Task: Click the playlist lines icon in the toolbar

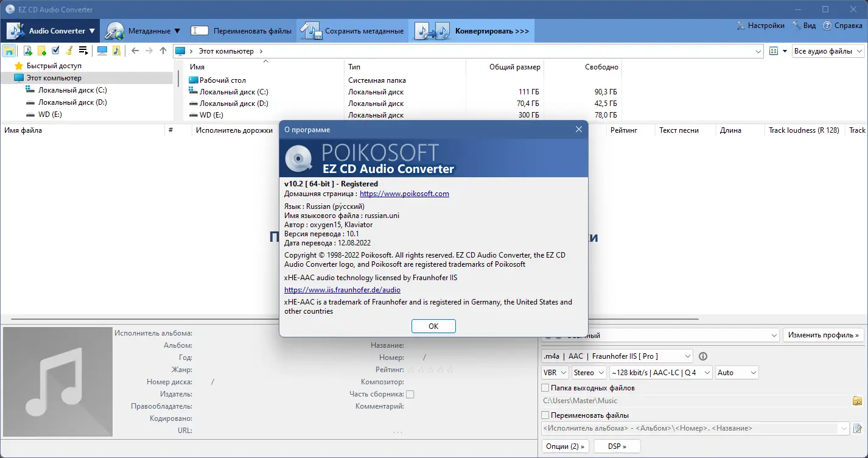Action: [83, 51]
